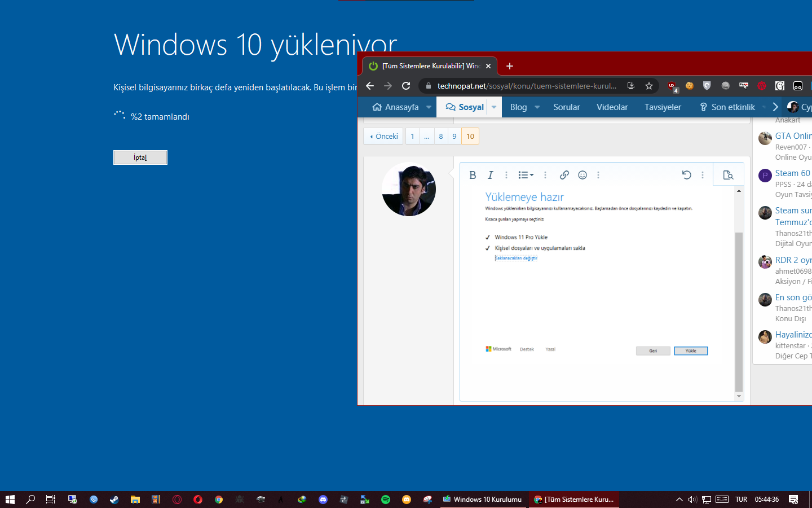Go to thread page 1

(412, 136)
